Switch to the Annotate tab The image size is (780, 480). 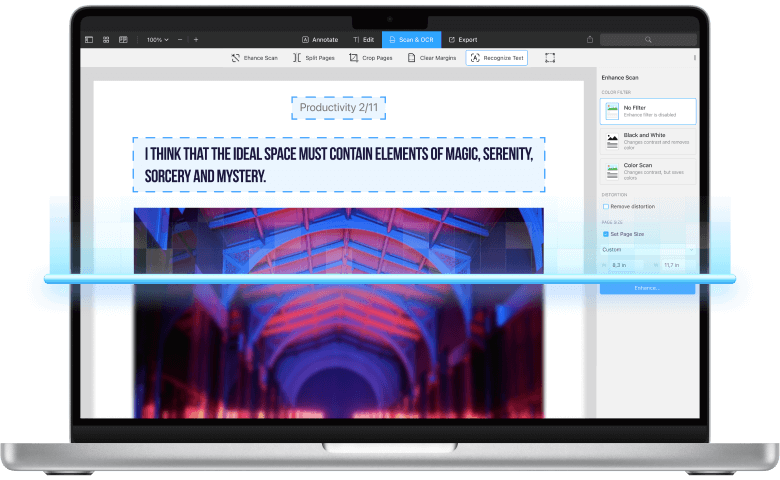click(320, 39)
